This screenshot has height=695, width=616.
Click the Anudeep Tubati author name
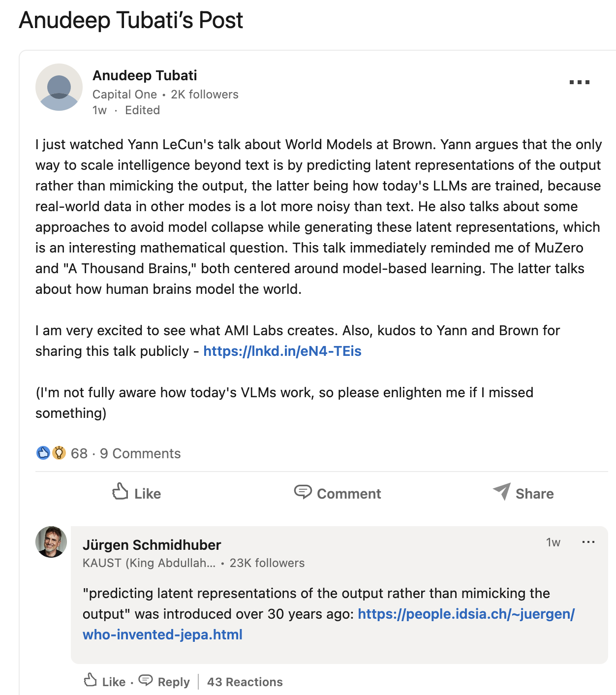tap(145, 75)
